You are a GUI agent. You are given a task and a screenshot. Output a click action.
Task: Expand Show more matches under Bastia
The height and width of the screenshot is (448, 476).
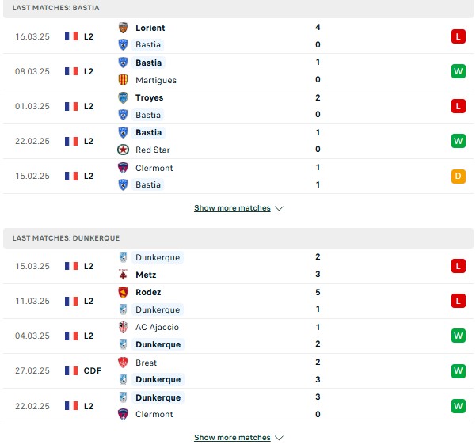pyautogui.click(x=232, y=207)
